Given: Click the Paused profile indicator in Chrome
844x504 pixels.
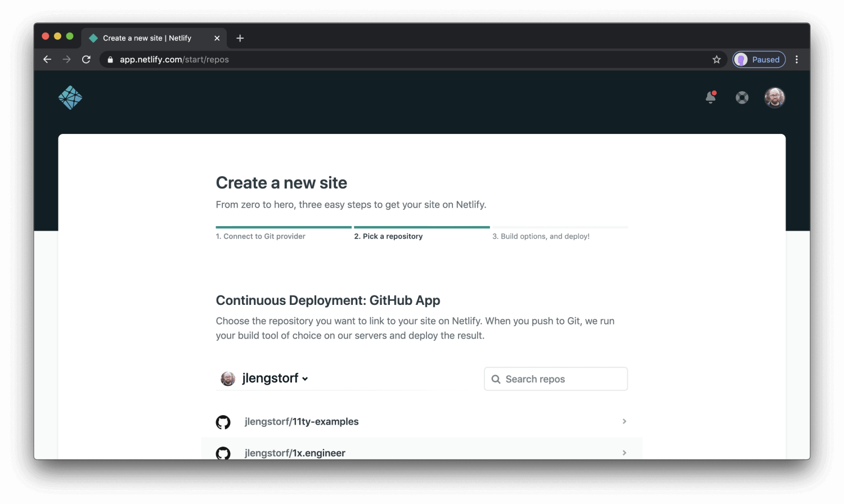Looking at the screenshot, I should 758,59.
